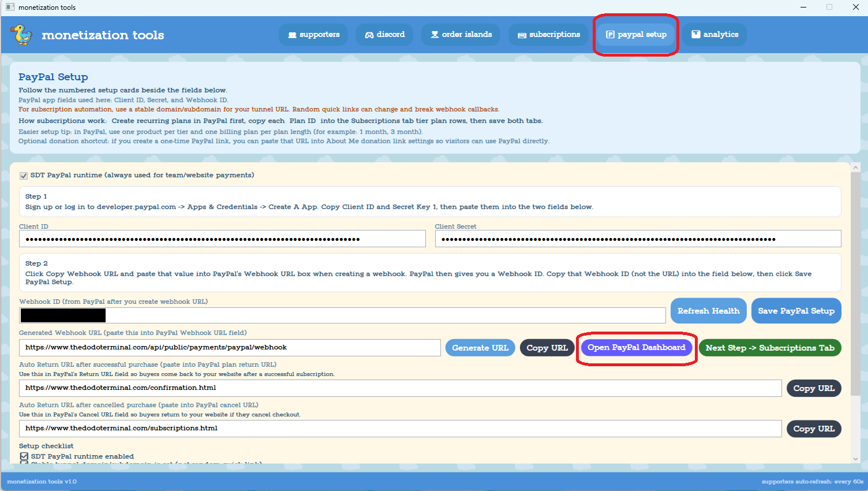Copy the confirmation.html return URL

click(x=814, y=388)
